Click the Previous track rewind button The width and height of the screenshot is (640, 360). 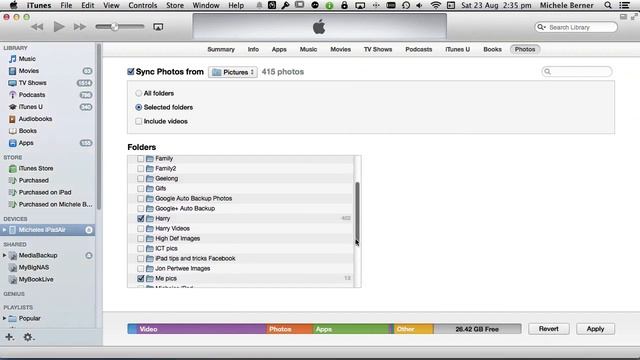point(37,27)
